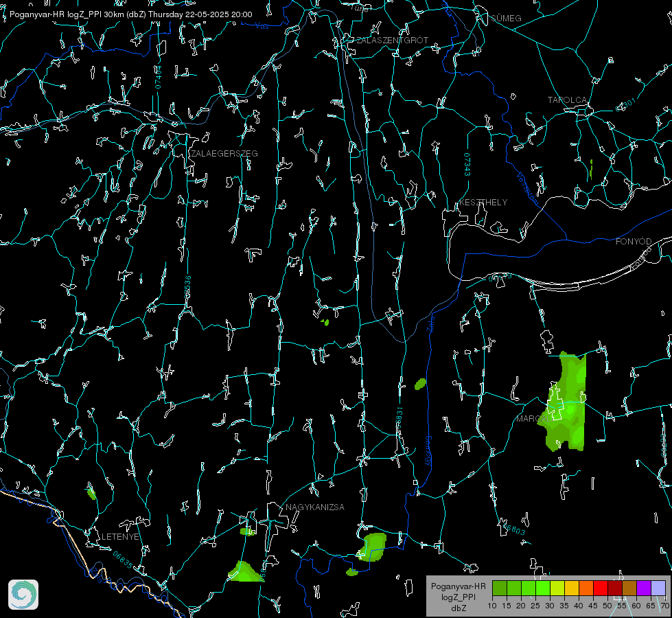
Task: Click road number label 06803
Action: point(513,529)
